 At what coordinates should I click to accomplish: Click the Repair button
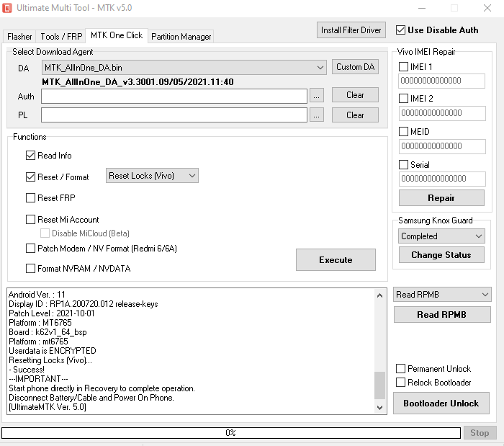pos(441,197)
